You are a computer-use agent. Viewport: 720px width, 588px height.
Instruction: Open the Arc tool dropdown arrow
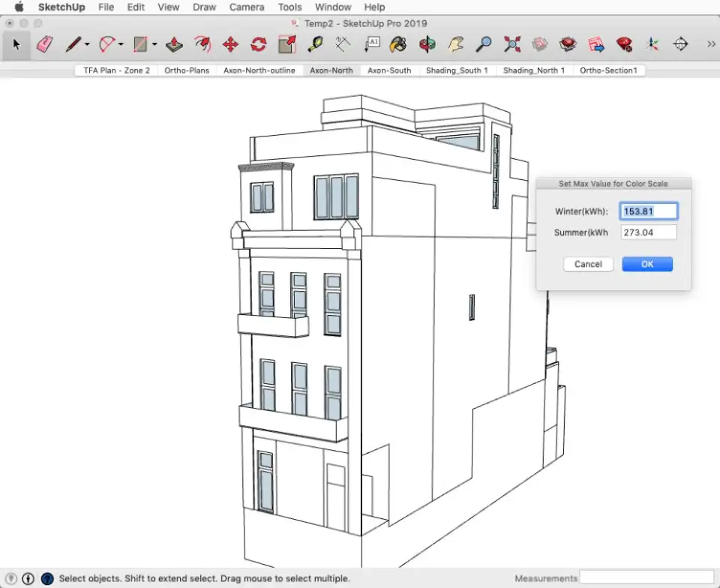(x=121, y=44)
